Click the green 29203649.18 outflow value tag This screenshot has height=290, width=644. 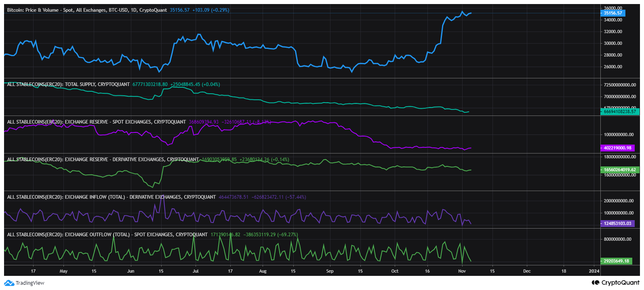[616, 261]
